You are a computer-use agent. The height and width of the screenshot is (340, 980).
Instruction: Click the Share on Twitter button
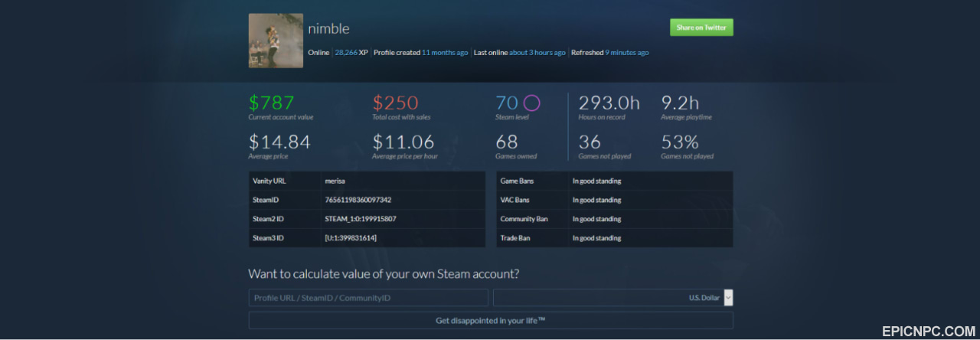click(701, 28)
